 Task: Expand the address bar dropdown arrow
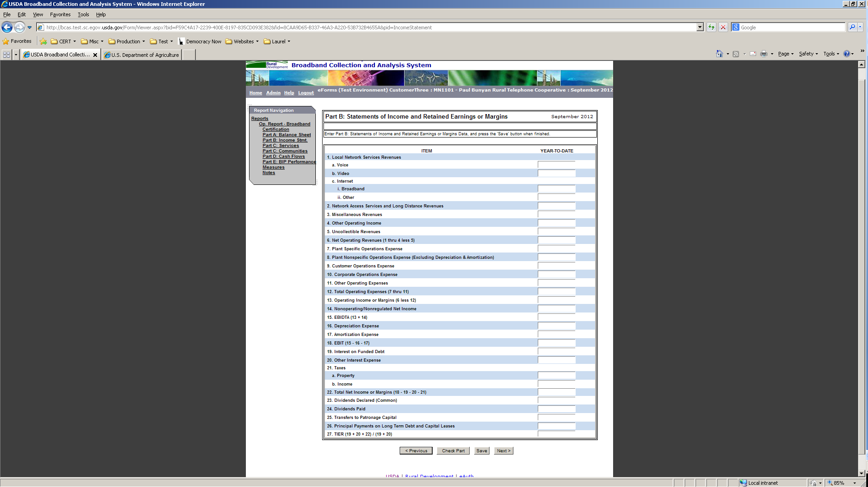click(x=700, y=28)
